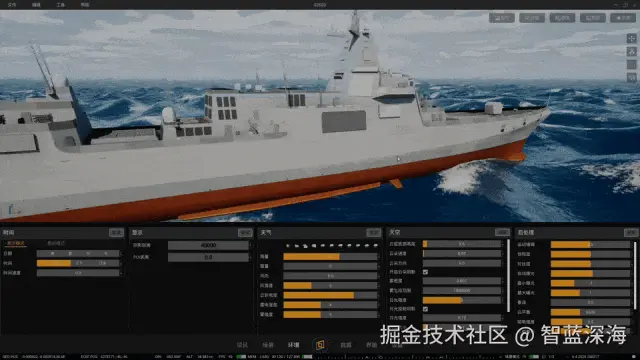Image resolution: width=640 pixels, height=360 pixels.
Task: Adjust the 时间 time-of-day slider
Action: pyautogui.click(x=78, y=263)
